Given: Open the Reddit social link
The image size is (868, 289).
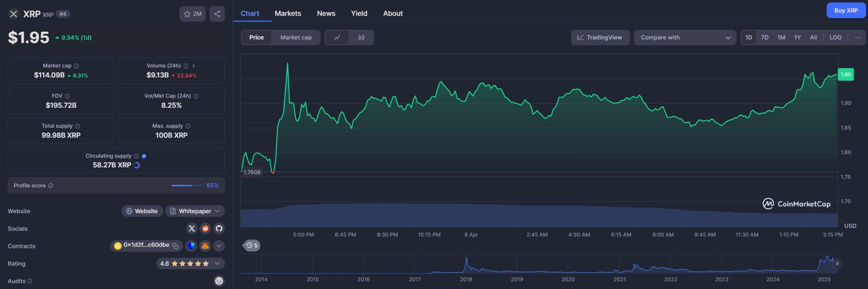Looking at the screenshot, I should point(205,229).
